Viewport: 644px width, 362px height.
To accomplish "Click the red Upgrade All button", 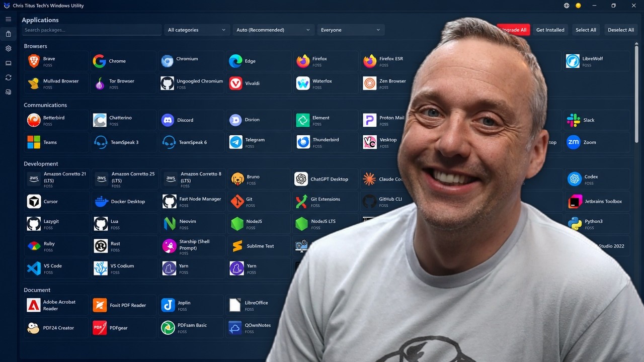I will [x=513, y=30].
